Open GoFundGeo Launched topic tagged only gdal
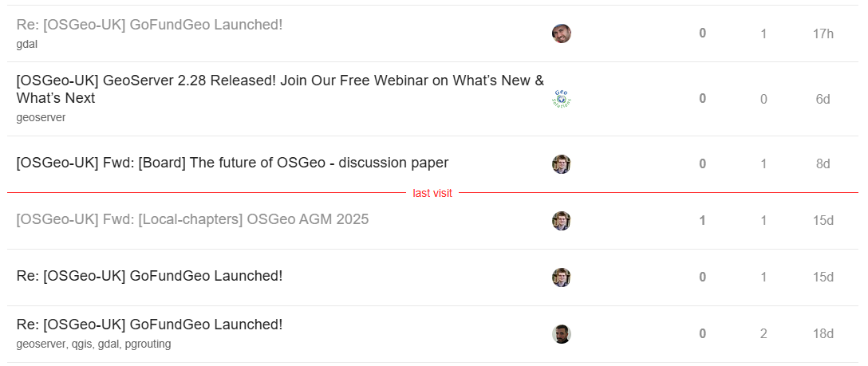868x366 pixels. tap(149, 25)
